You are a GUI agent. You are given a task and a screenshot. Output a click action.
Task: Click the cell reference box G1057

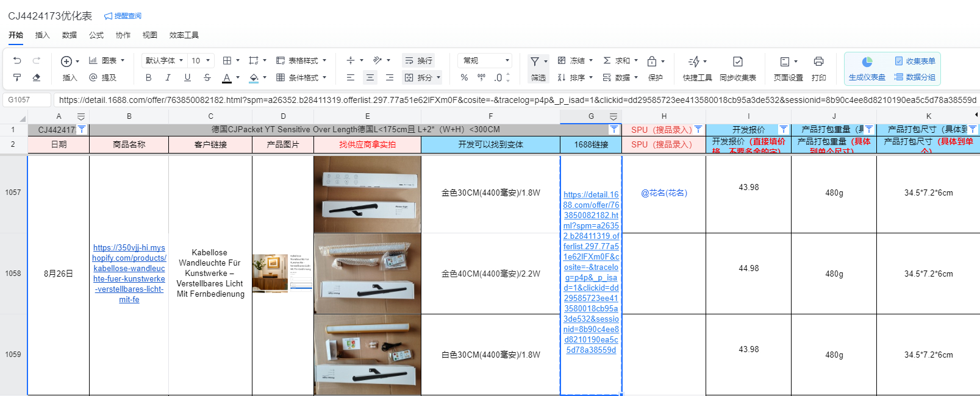click(x=26, y=100)
